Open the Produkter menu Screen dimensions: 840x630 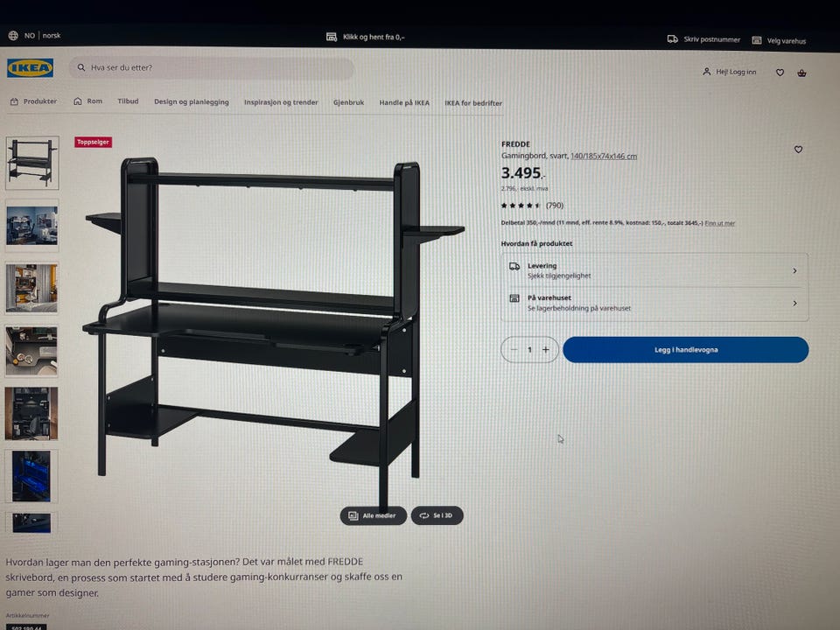(x=34, y=101)
